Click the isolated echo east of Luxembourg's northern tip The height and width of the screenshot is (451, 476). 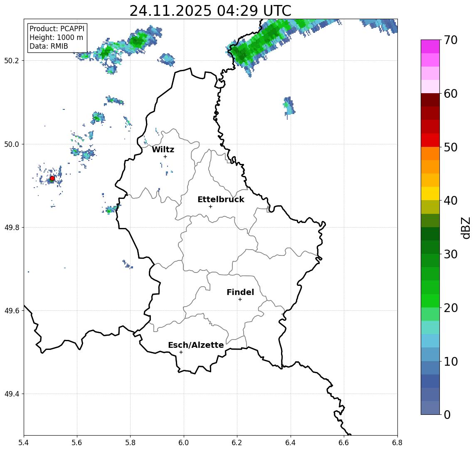coord(289,107)
